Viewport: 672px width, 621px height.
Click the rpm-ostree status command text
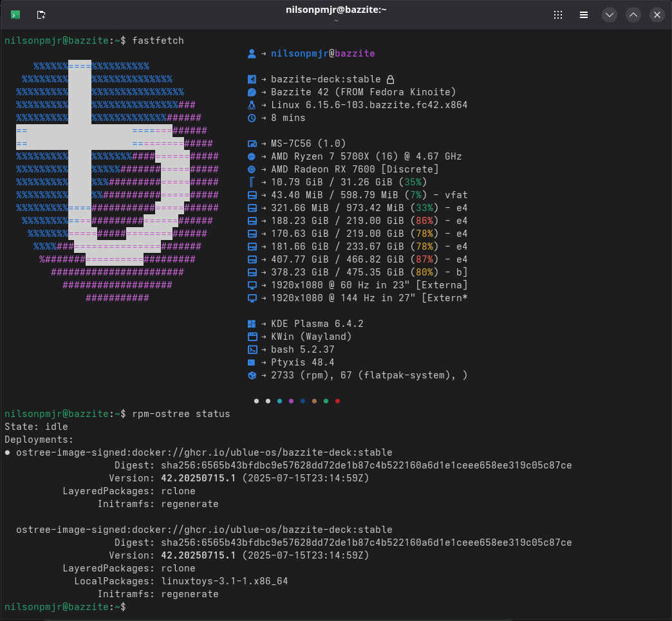(181, 414)
